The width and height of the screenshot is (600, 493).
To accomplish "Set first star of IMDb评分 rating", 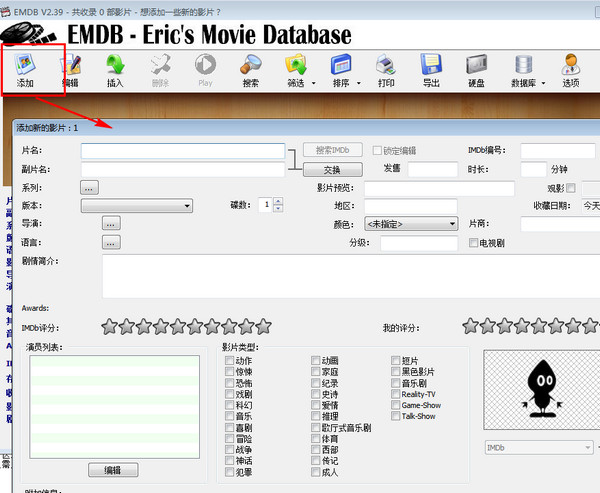I will (109, 326).
